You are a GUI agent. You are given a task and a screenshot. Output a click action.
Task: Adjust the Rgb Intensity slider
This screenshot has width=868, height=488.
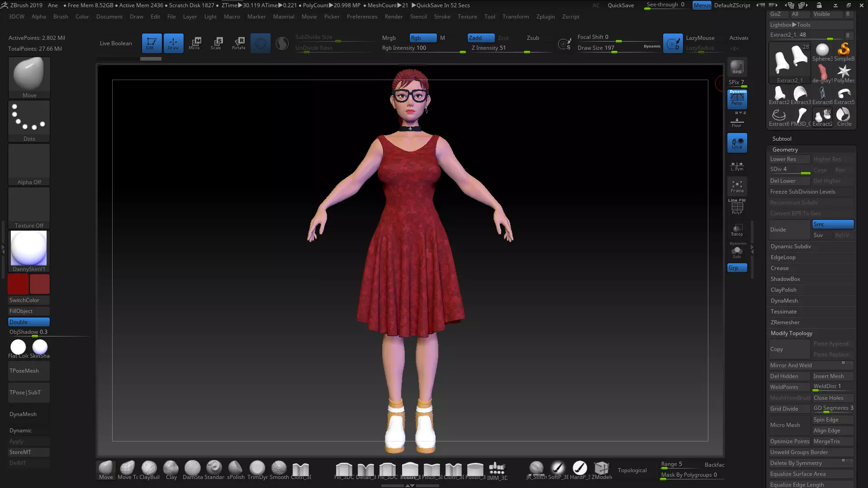click(423, 48)
